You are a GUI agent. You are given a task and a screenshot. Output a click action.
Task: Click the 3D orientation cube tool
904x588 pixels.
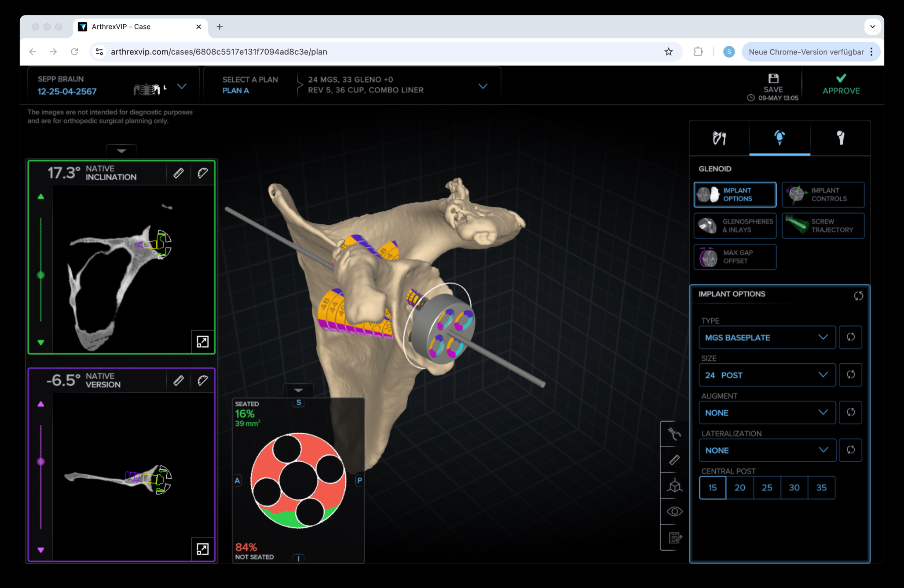[x=674, y=486]
